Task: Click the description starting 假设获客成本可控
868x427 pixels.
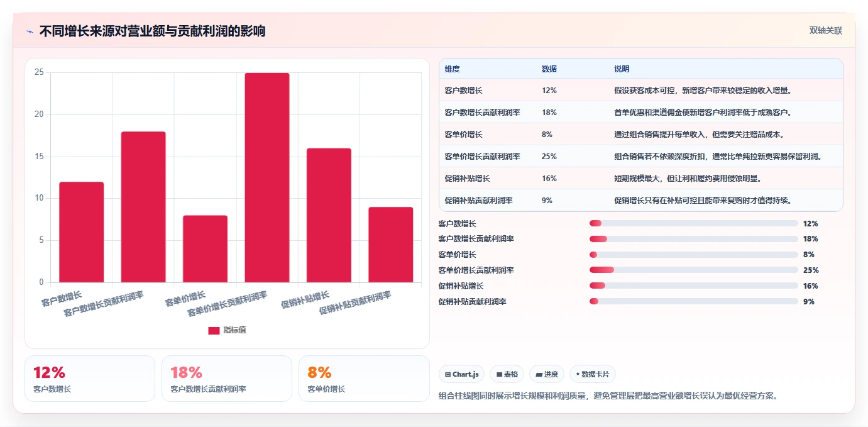Action: coord(703,91)
